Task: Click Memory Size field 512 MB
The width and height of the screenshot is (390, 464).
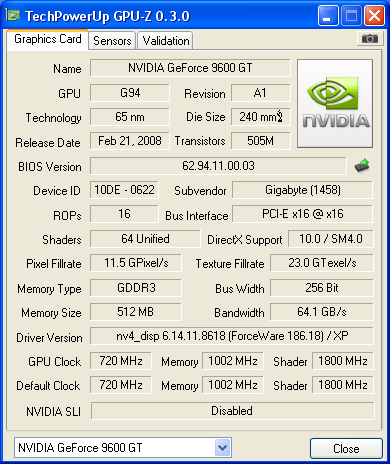Action: (x=136, y=312)
